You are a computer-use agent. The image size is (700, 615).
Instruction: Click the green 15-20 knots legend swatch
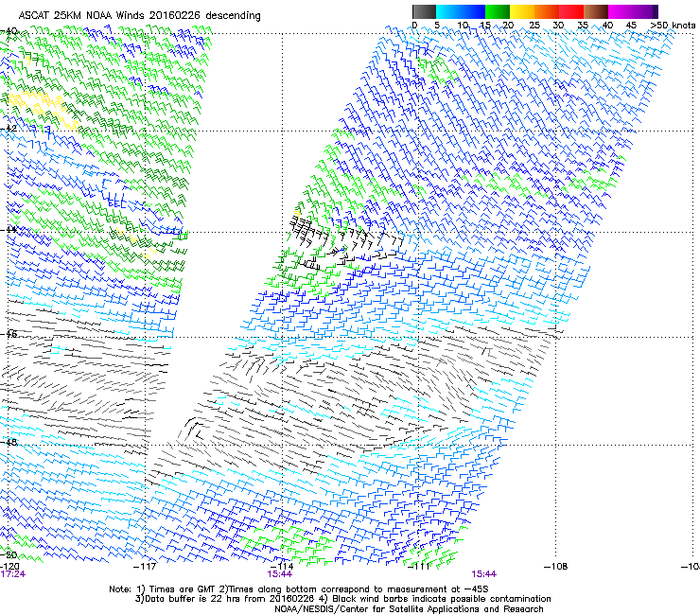[x=498, y=11]
